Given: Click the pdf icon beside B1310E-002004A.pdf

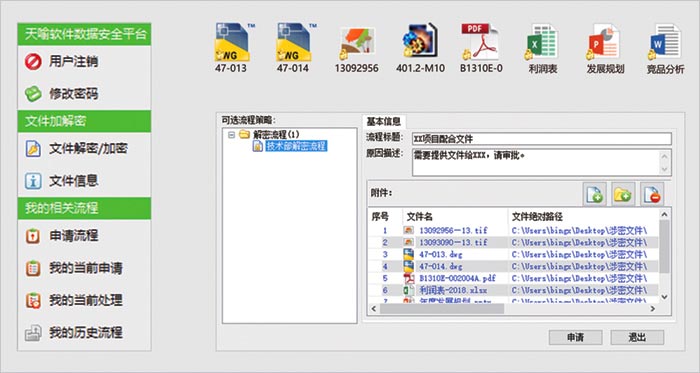Looking at the screenshot, I should click(408, 278).
